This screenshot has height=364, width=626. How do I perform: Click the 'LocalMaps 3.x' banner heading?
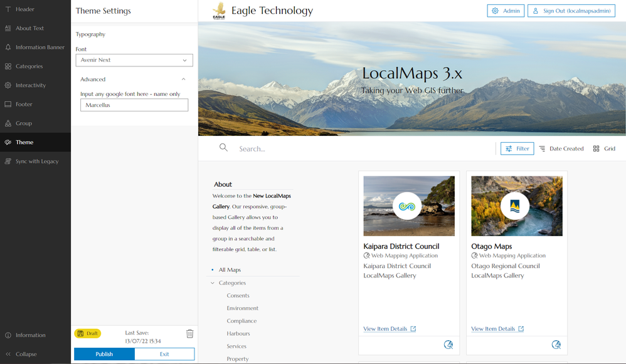point(412,73)
